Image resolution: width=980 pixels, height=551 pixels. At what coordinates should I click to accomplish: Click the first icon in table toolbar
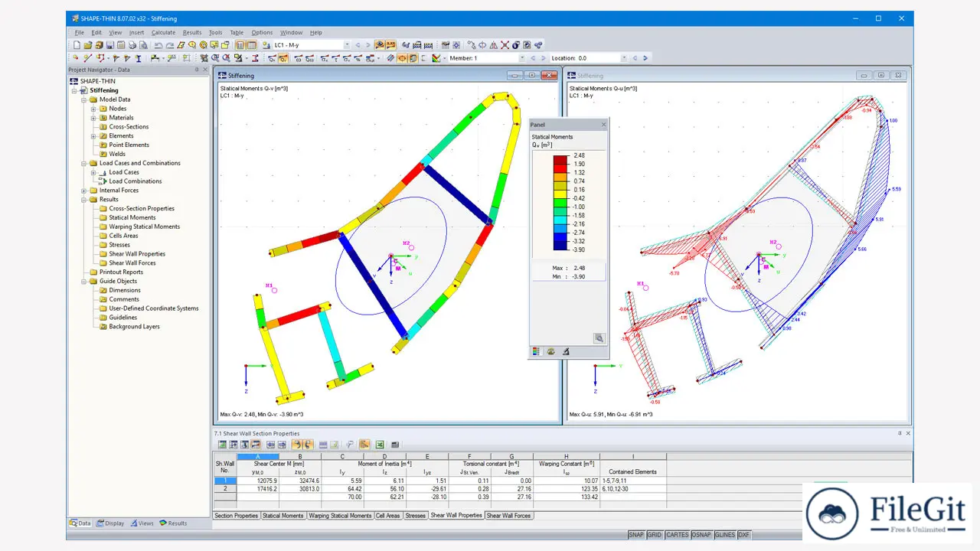point(222,444)
